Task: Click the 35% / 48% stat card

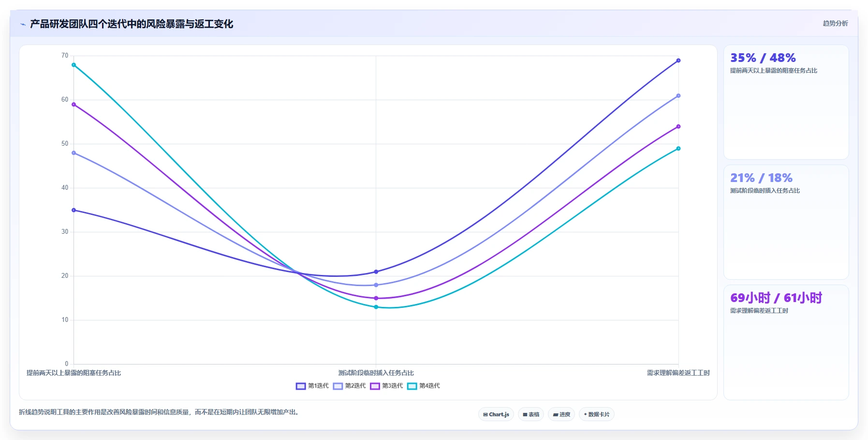Action: click(786, 102)
